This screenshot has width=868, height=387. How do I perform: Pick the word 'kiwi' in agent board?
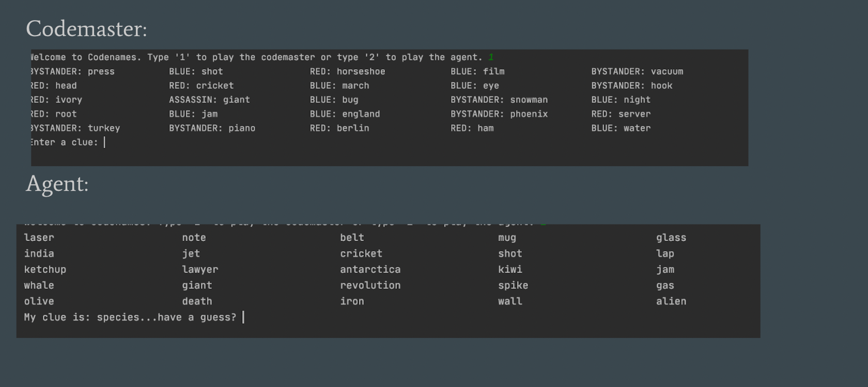click(510, 269)
